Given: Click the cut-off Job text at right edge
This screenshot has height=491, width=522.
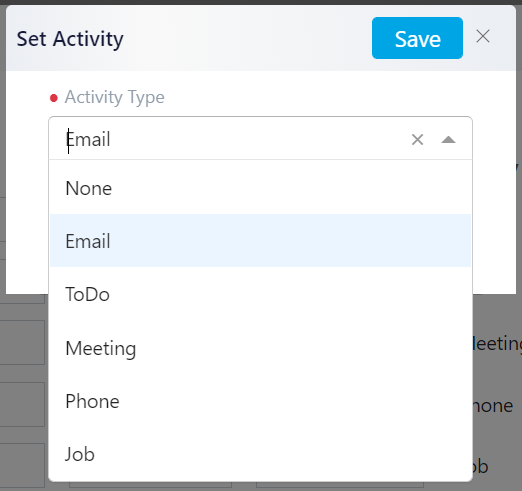Looking at the screenshot, I should tap(481, 466).
